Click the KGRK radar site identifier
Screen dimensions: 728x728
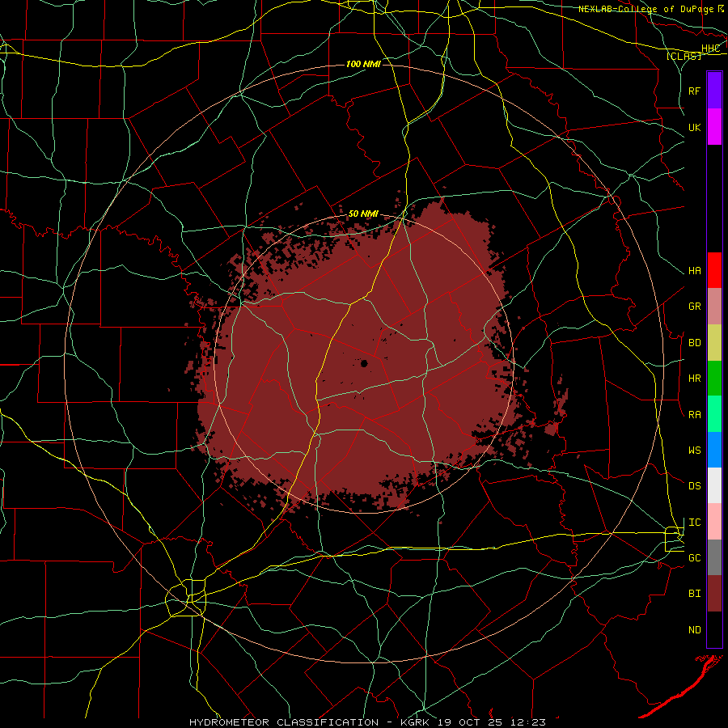pos(416,722)
